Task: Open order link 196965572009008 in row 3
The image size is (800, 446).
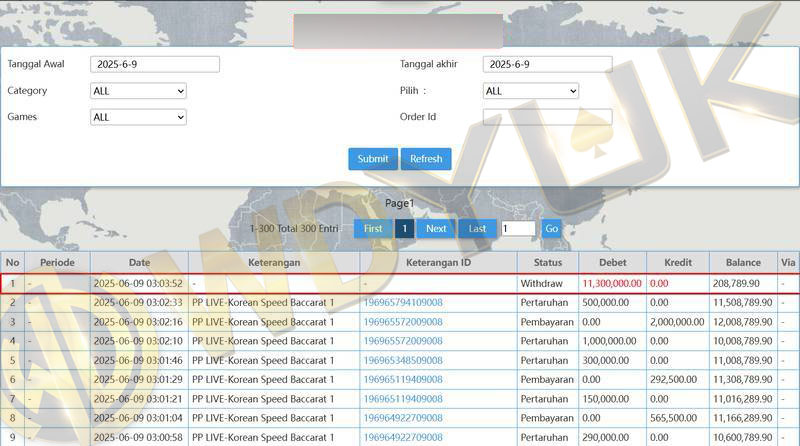Action: [x=403, y=322]
